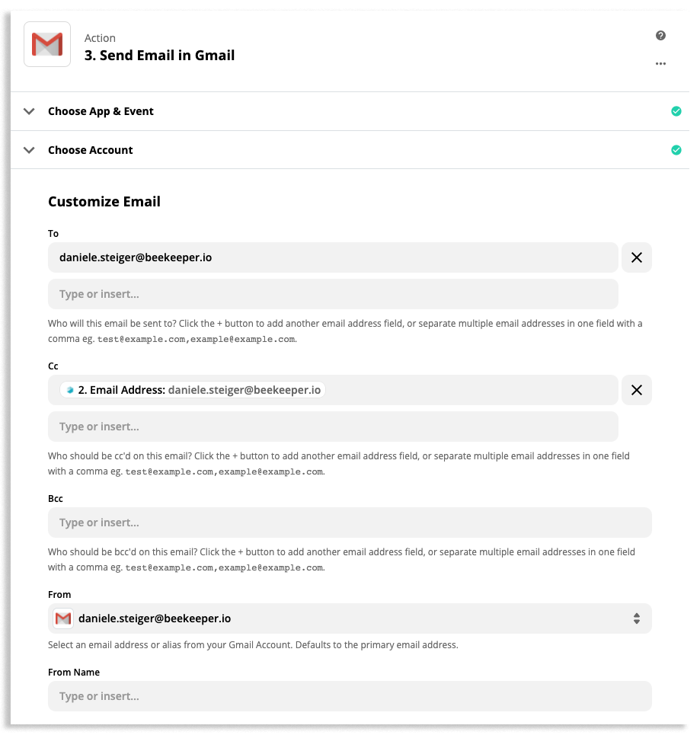Click the From Name input field

[x=350, y=696]
